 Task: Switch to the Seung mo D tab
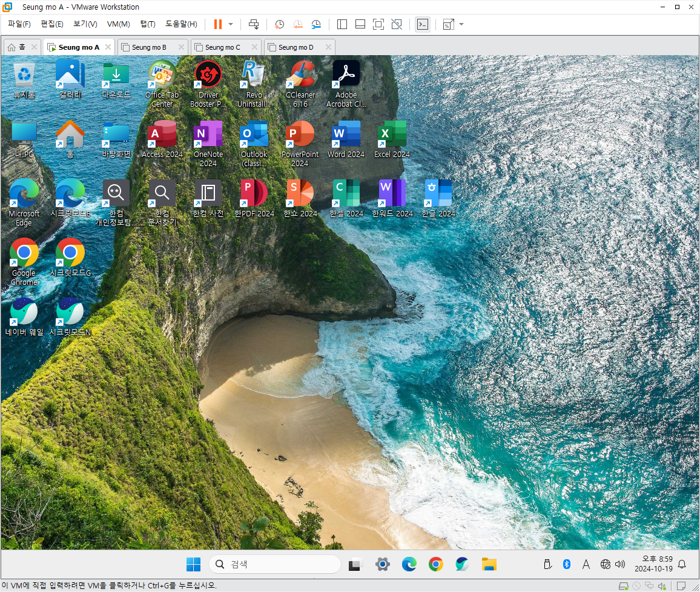[x=296, y=47]
